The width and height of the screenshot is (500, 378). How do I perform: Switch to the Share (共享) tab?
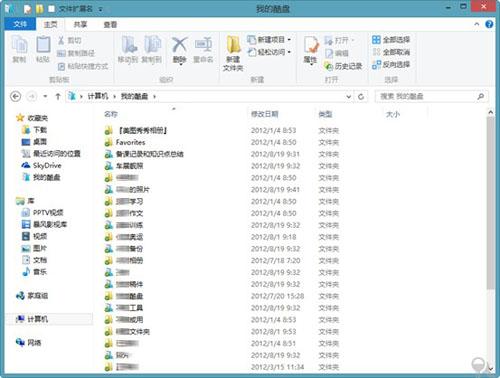[x=80, y=24]
